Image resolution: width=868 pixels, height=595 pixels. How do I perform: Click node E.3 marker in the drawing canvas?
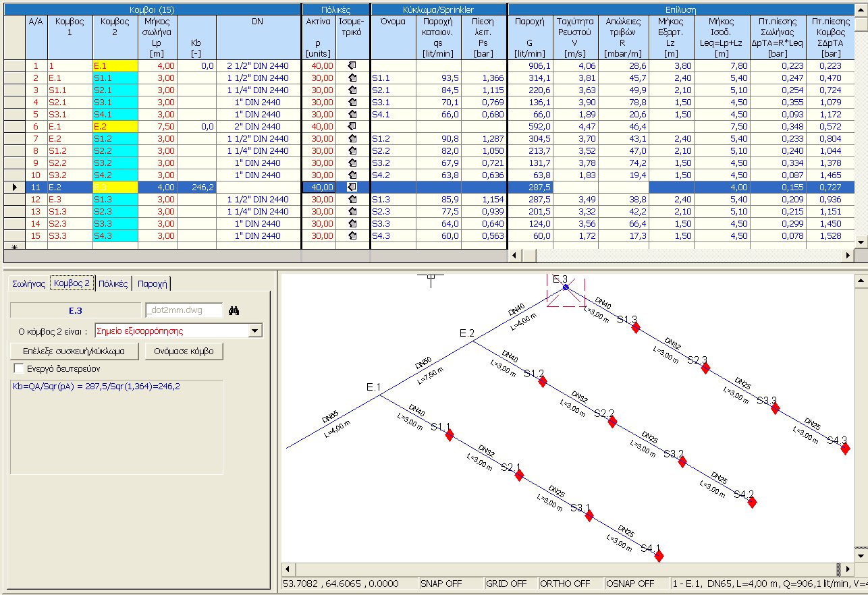[x=566, y=286]
